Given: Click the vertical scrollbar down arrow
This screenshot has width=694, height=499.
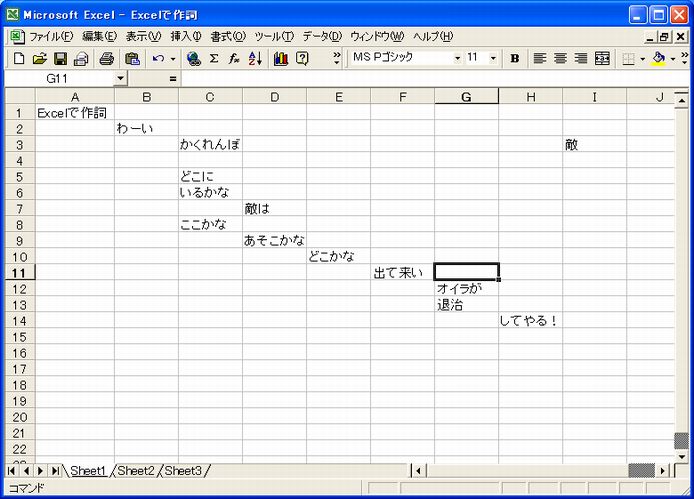Looking at the screenshot, I should point(682,456).
